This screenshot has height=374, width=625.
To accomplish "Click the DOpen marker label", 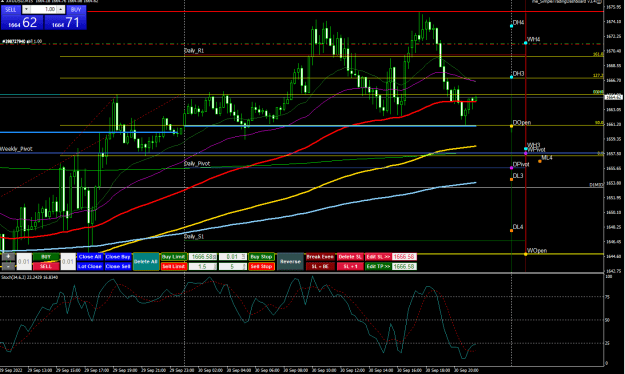I will (x=522, y=123).
